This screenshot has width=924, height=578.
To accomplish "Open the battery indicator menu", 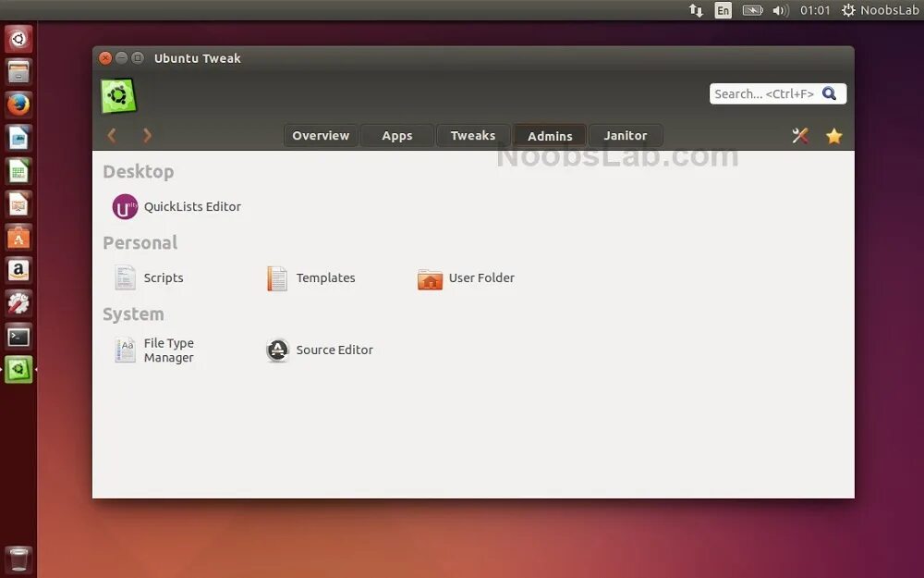I will [x=752, y=10].
